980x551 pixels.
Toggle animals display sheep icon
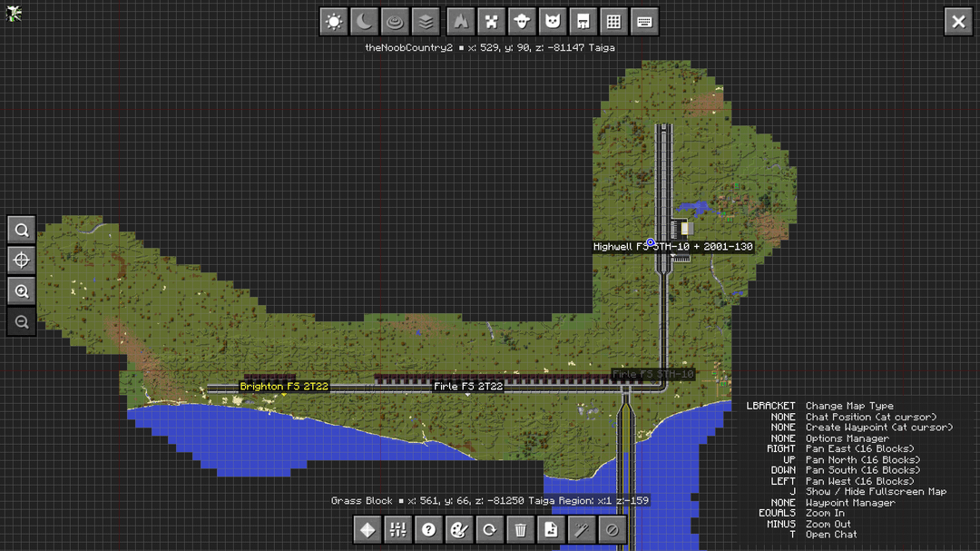point(522,22)
